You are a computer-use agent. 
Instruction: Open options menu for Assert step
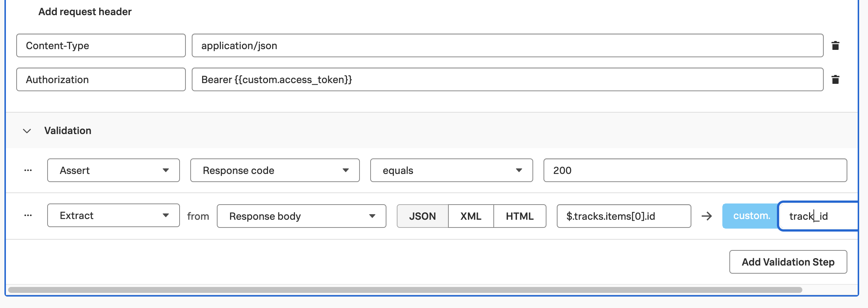pyautogui.click(x=28, y=170)
